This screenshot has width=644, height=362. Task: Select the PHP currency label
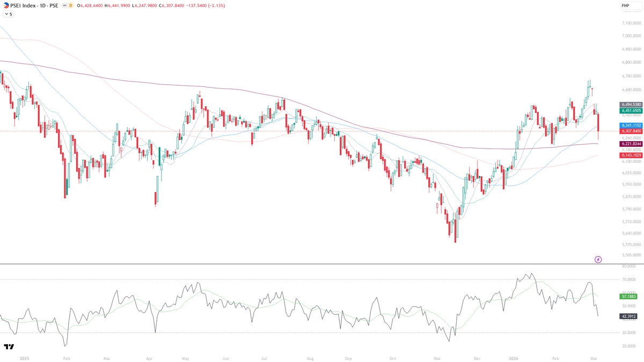click(x=625, y=4)
